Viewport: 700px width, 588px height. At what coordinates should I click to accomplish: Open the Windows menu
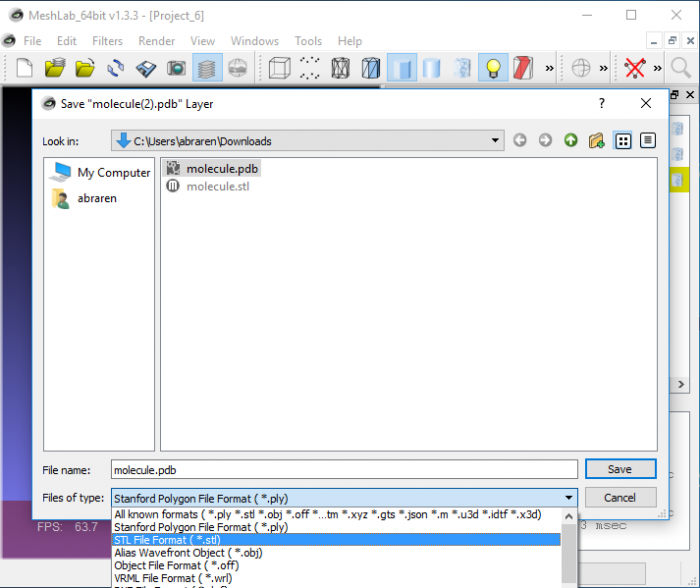(254, 41)
